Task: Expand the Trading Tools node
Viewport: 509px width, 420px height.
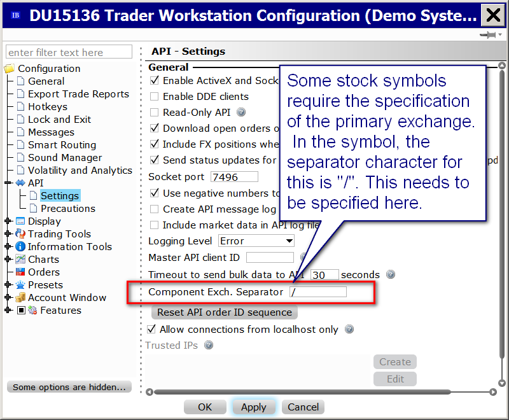Action: (x=8, y=234)
